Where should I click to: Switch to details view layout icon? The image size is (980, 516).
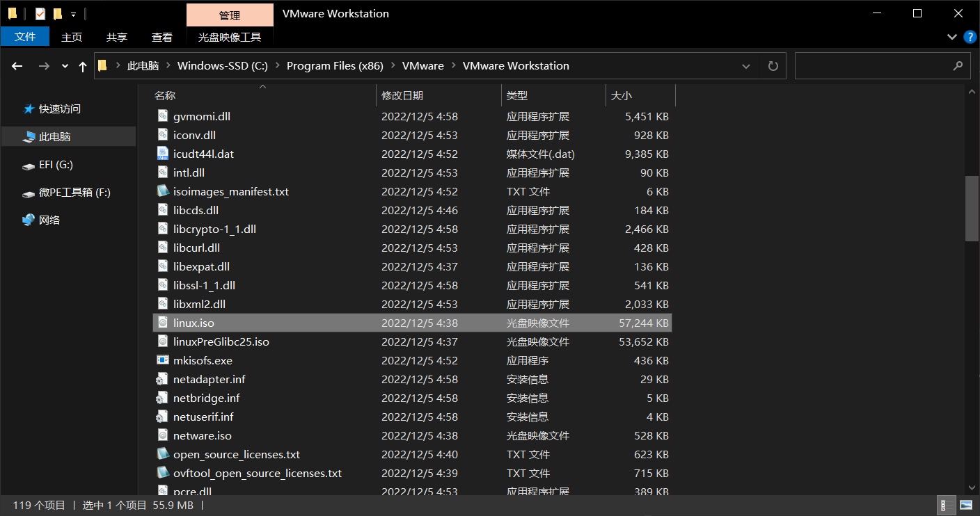[x=947, y=506]
